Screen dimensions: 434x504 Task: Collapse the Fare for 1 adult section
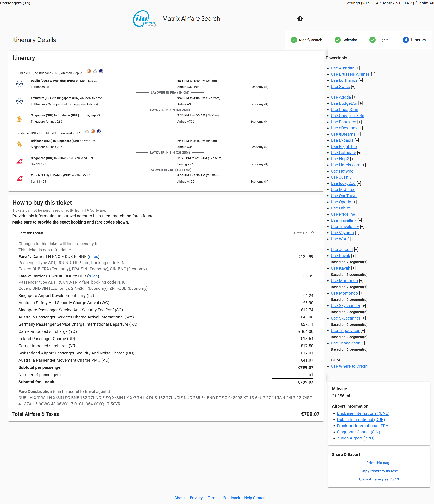[312, 232]
